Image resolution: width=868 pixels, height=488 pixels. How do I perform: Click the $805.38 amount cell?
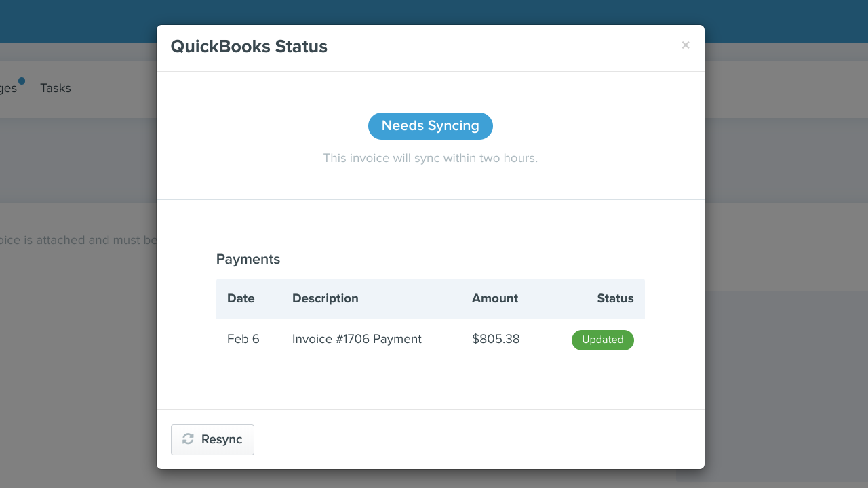tap(496, 339)
